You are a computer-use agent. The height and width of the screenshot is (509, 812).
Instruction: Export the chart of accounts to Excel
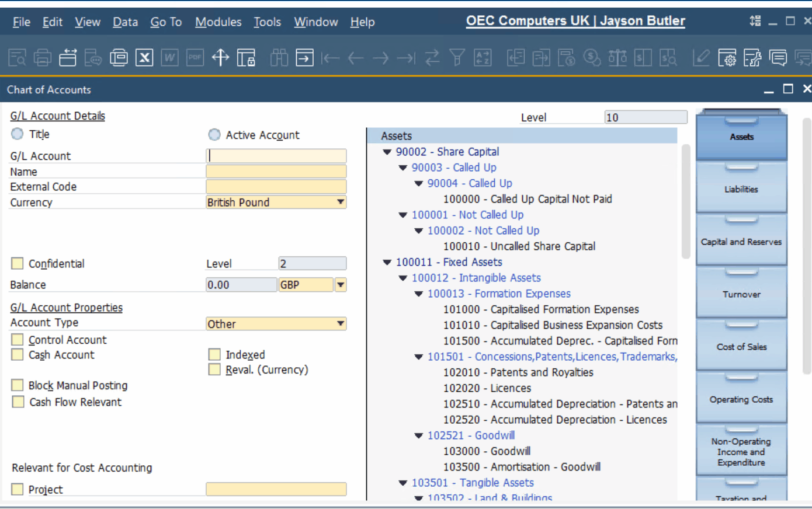click(x=144, y=57)
